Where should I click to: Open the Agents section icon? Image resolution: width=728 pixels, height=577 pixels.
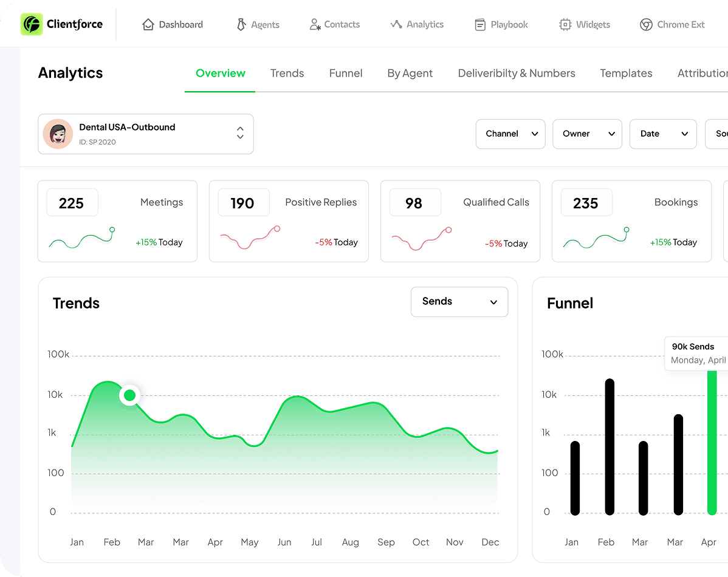pyautogui.click(x=241, y=24)
